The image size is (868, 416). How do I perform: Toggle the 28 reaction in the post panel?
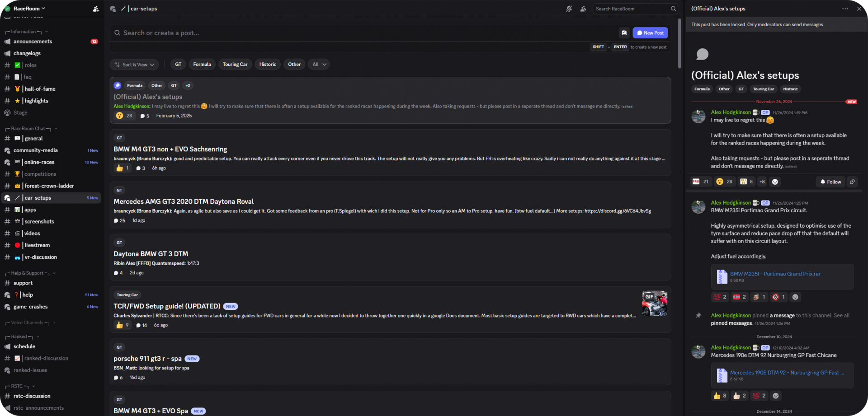click(x=724, y=182)
